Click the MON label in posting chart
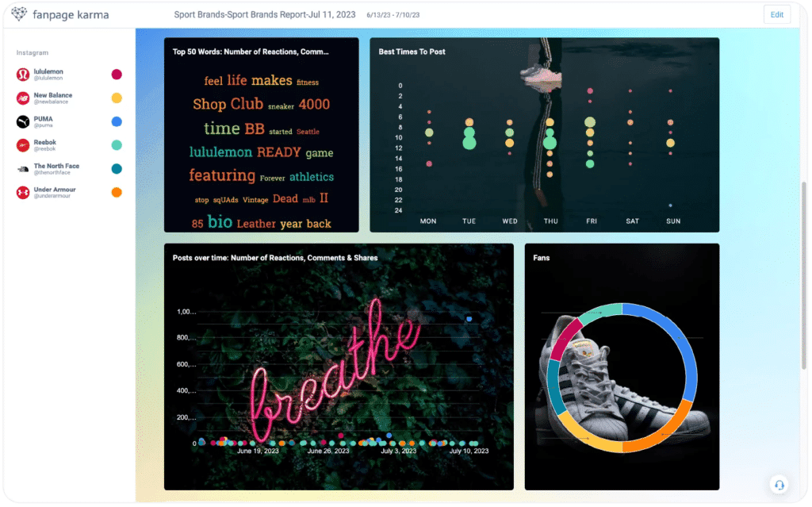The height and width of the screenshot is (507, 812). (427, 221)
